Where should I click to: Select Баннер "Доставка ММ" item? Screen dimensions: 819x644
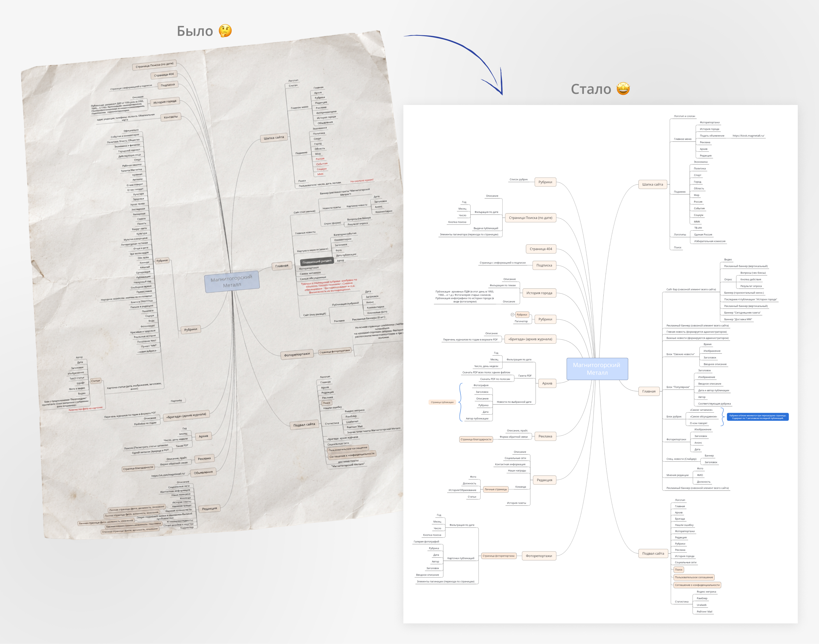point(738,319)
